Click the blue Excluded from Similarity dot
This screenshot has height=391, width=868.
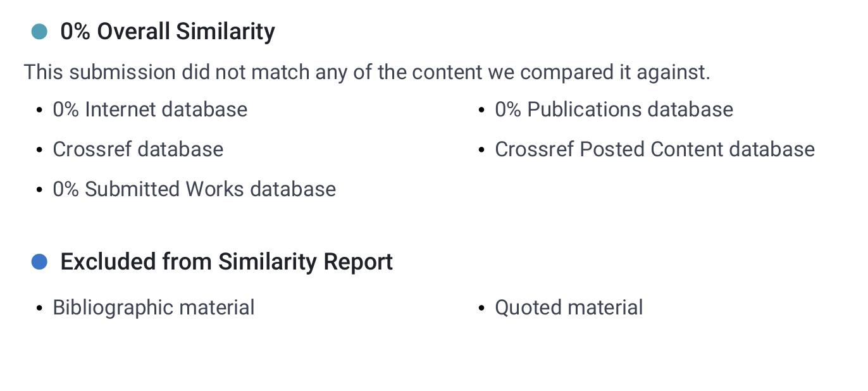coord(39,262)
